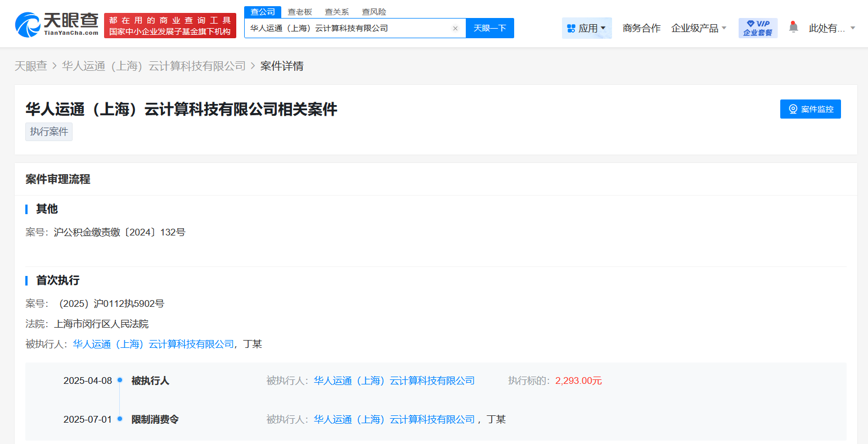This screenshot has width=868, height=444.
Task: Click the 2,293.00元 execution amount
Action: click(x=578, y=380)
